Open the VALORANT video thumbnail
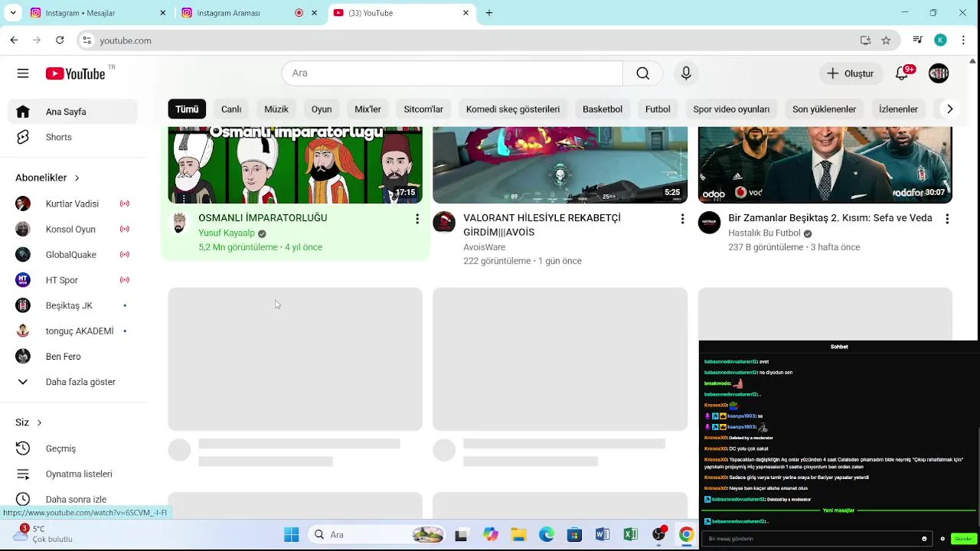The image size is (980, 551). (560, 165)
